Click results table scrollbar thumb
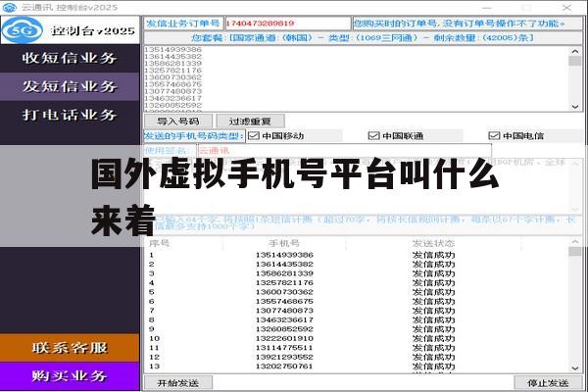The height and width of the screenshot is (392, 588). click(575, 251)
